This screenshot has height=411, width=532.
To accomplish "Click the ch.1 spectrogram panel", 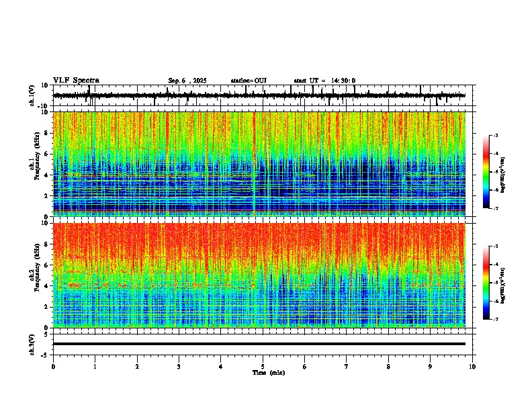I will pyautogui.click(x=259, y=164).
